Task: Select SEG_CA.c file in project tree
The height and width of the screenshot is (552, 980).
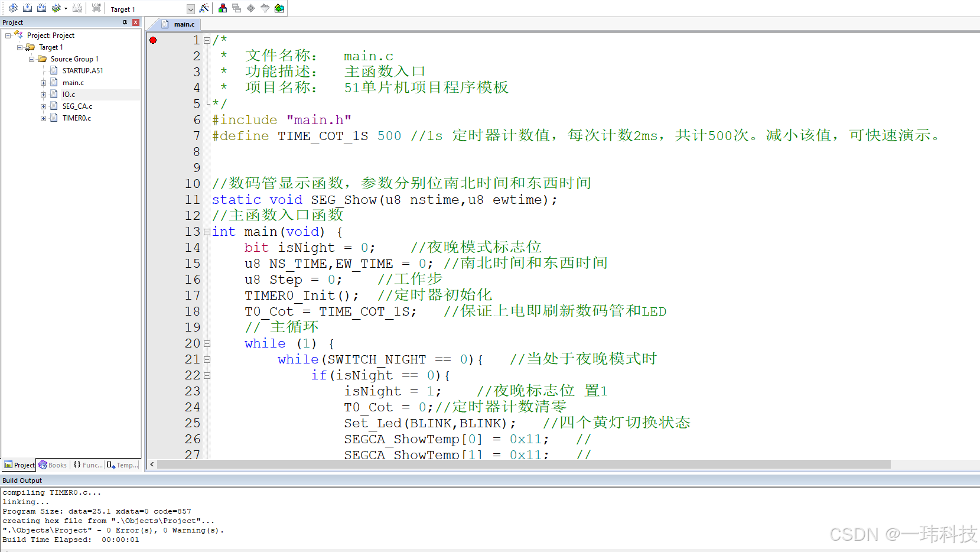Action: pos(77,106)
